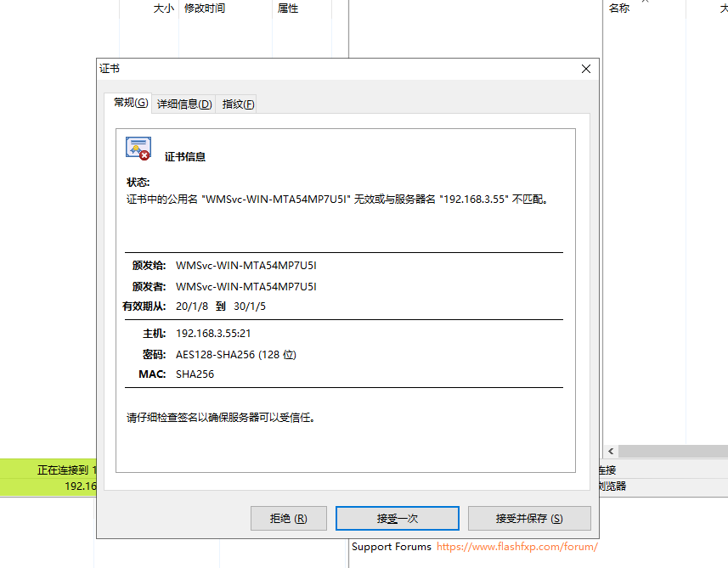Sort files by the 大小 column header

click(164, 8)
